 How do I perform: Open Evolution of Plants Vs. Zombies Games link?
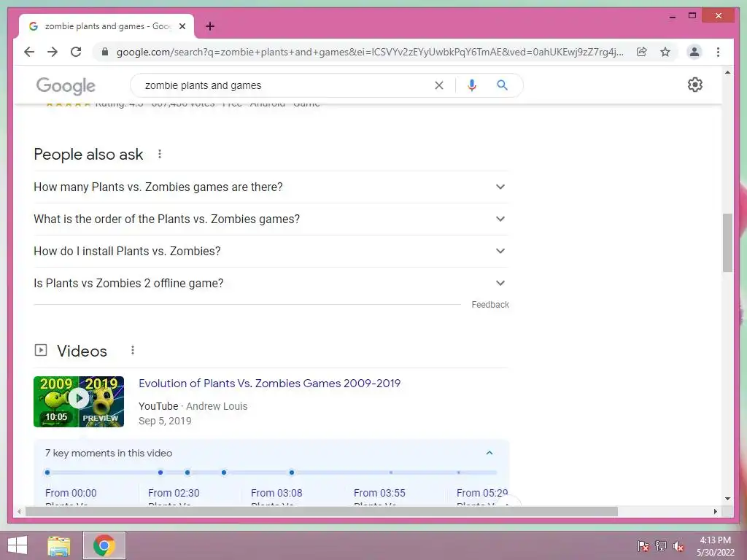[270, 384]
